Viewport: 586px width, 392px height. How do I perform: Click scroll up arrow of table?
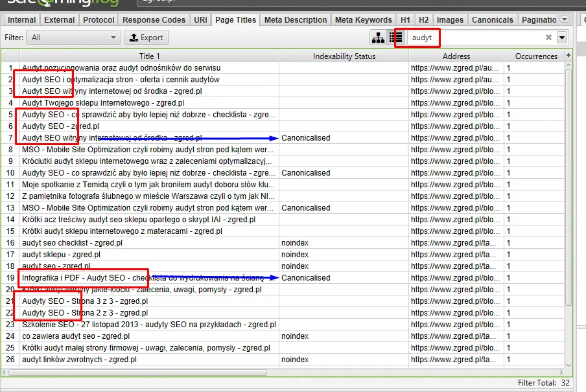click(x=568, y=65)
